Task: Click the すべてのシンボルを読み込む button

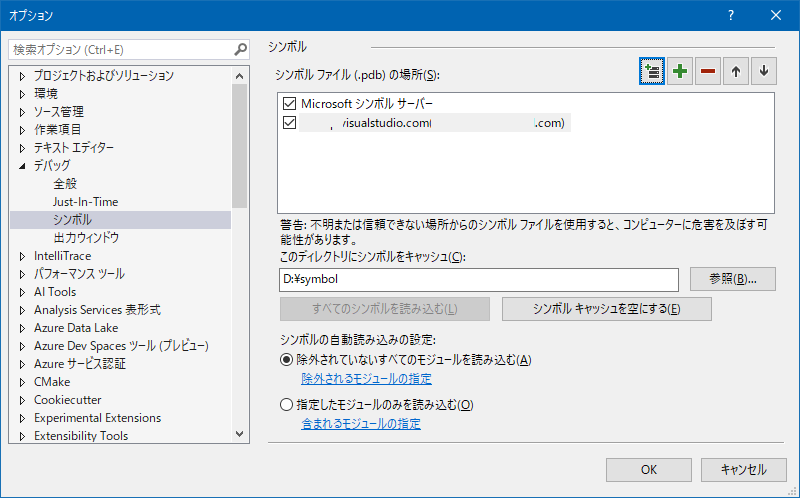Action: click(x=385, y=309)
